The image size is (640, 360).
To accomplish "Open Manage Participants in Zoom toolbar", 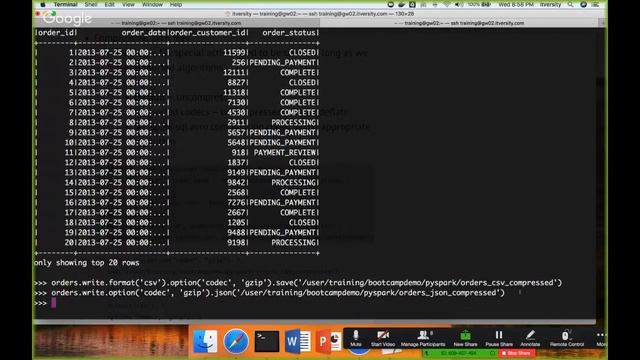I will [423, 338].
